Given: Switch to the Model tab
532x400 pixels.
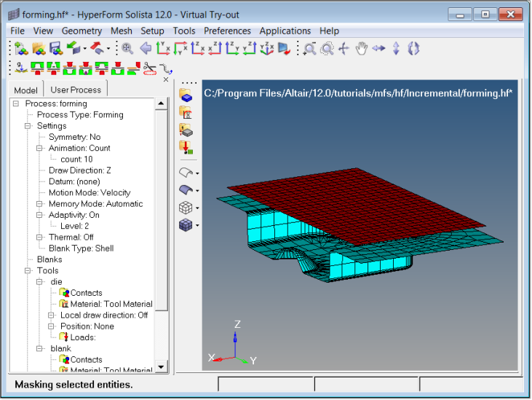Looking at the screenshot, I should click(25, 90).
